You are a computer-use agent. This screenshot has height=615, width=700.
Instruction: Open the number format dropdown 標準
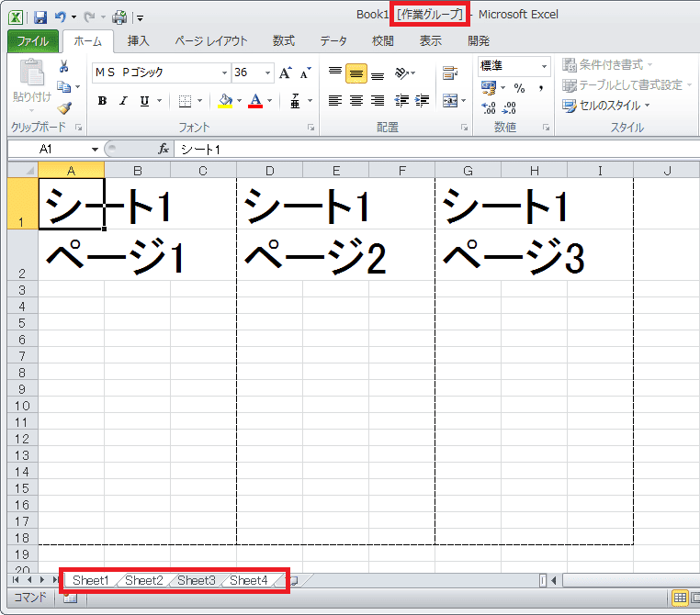point(544,66)
